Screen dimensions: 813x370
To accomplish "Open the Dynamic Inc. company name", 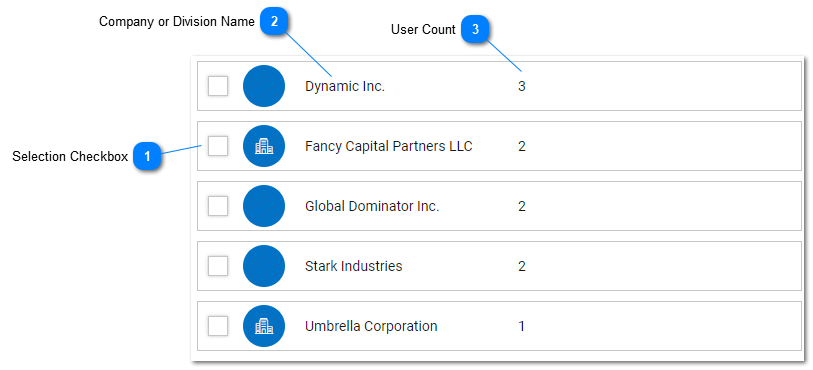I will [345, 87].
